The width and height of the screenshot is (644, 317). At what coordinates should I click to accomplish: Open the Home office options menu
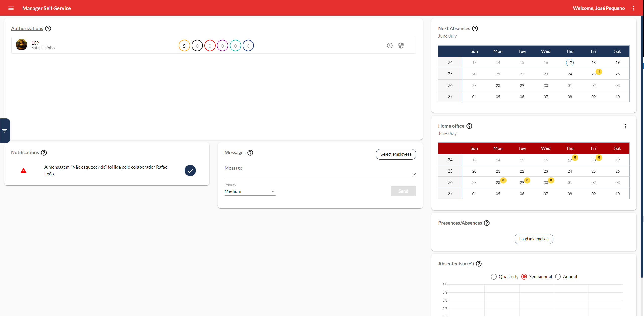coord(625,126)
